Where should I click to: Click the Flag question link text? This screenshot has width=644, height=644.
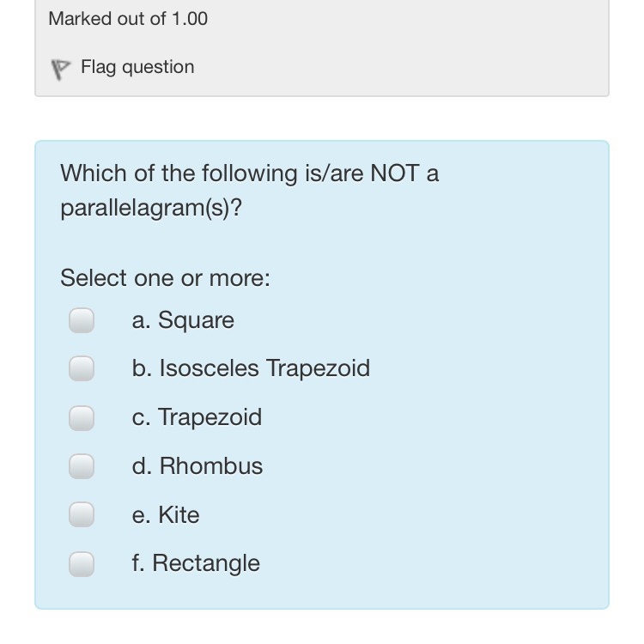pos(137,67)
